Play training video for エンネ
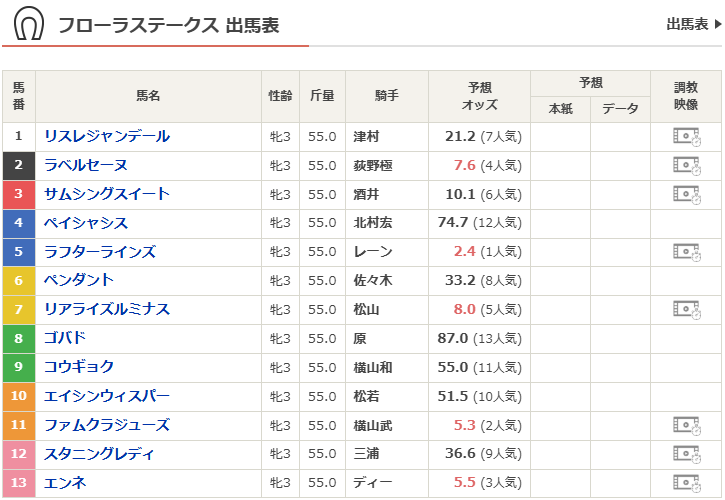This screenshot has height=500, width=725. point(686,483)
